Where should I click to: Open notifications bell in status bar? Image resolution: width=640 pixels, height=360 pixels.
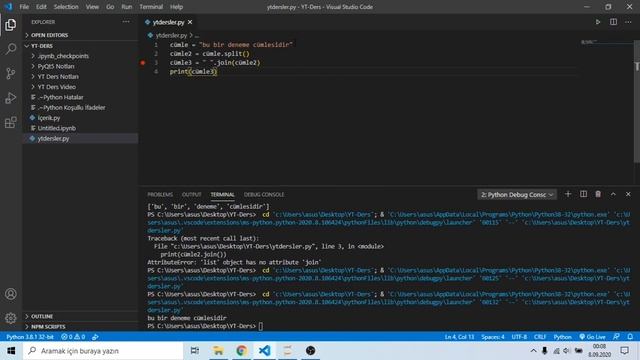[630, 337]
